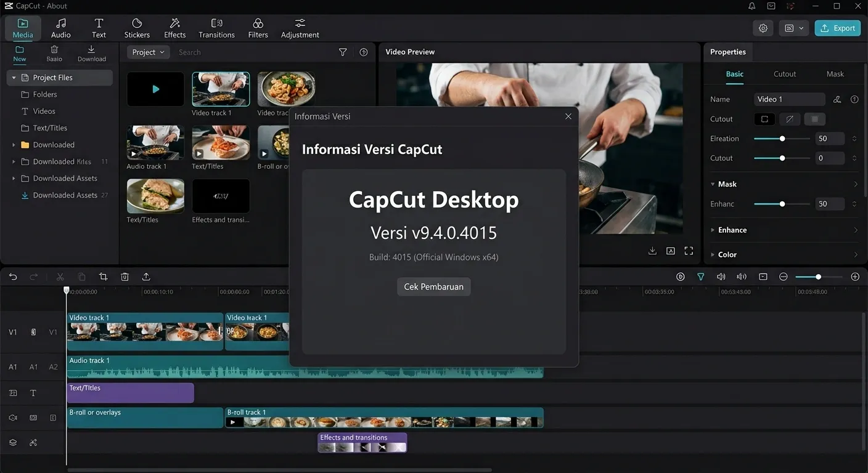Open the Effects tab
868x473 pixels.
tap(174, 28)
